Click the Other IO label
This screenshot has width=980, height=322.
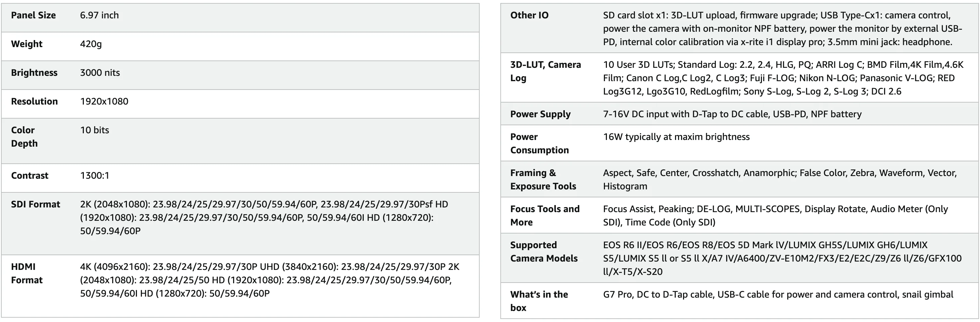pos(529,15)
